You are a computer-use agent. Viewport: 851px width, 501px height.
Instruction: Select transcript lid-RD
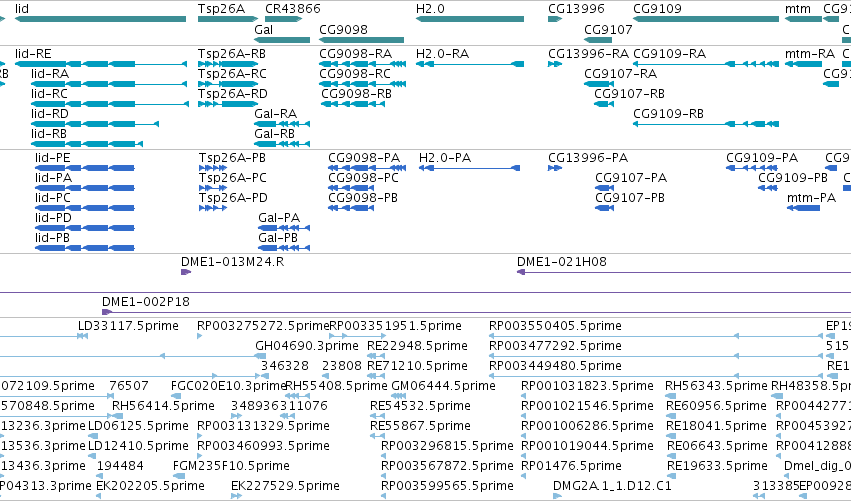pyautogui.click(x=95, y=124)
